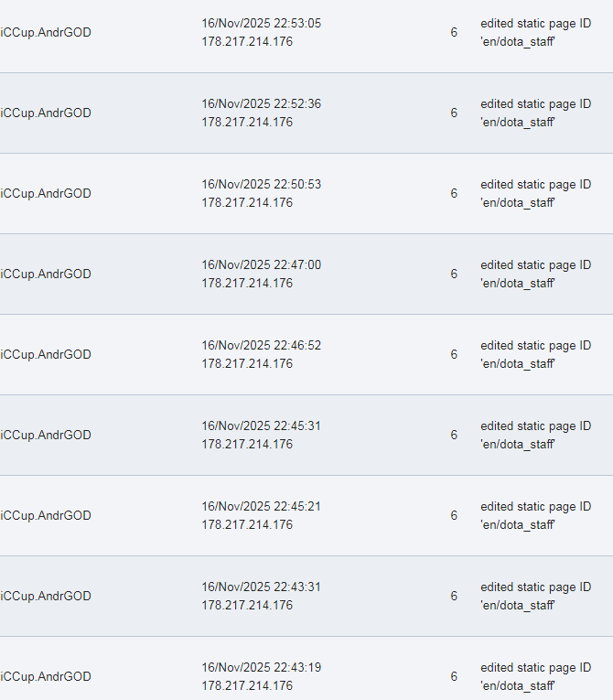
Task: Click the 'en/dota_staff' text in 22:43:31 row
Action: [518, 606]
